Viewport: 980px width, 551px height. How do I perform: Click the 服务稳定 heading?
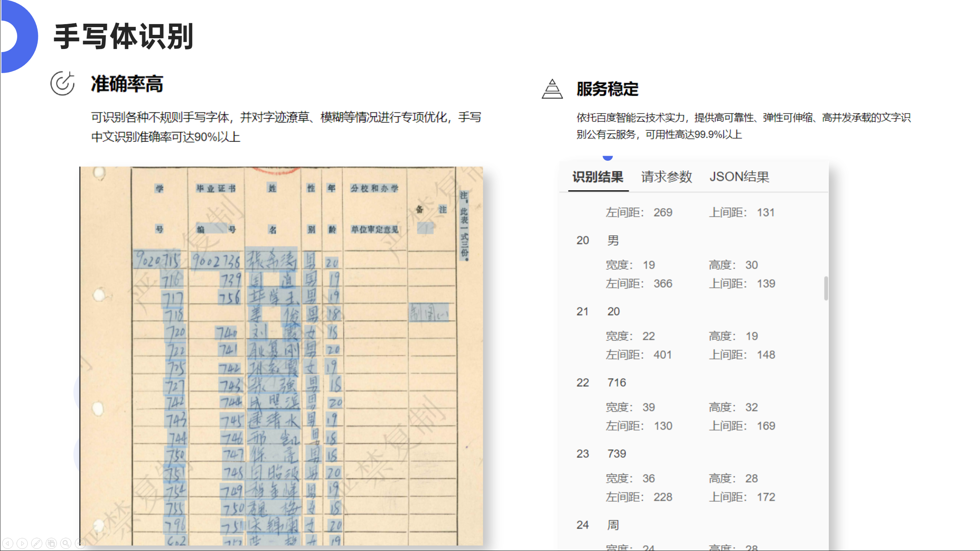point(608,89)
